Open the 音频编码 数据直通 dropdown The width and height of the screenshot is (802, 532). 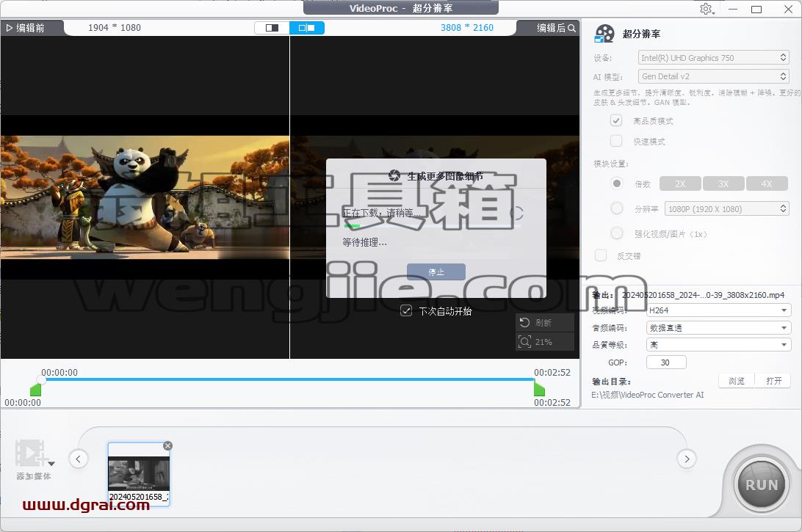[x=718, y=327]
